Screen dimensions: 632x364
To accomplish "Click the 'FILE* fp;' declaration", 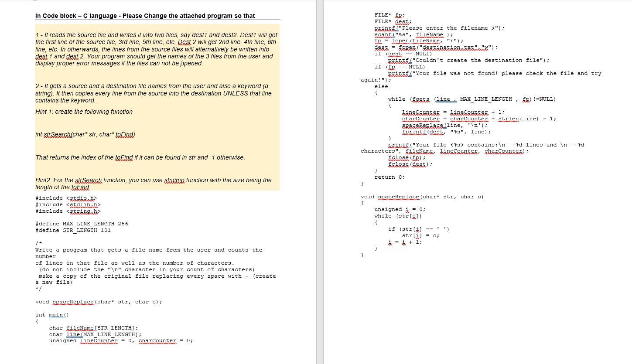I will point(390,15).
